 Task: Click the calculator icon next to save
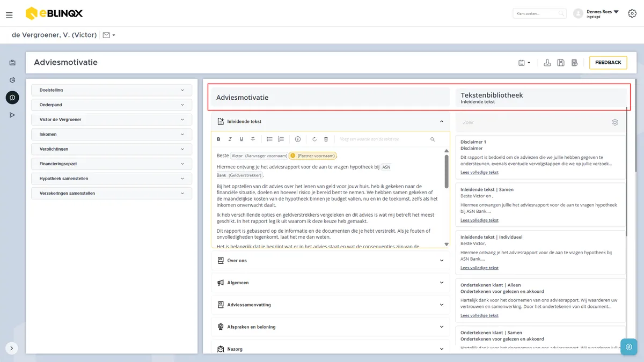coord(575,63)
